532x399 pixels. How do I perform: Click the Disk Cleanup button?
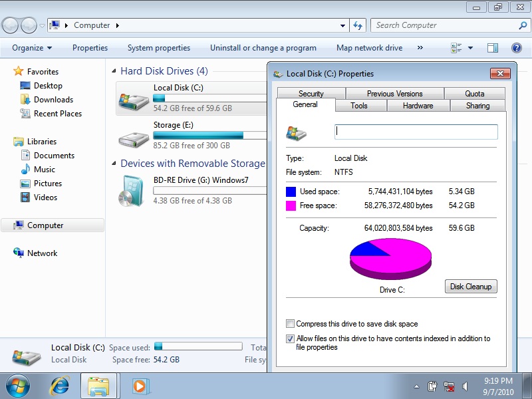point(471,287)
